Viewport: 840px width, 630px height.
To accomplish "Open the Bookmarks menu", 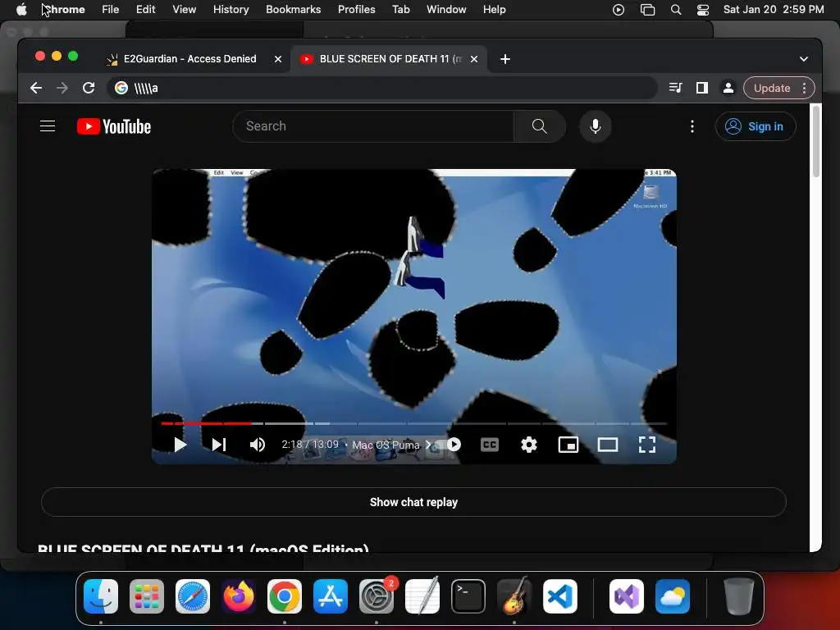I will pos(293,10).
